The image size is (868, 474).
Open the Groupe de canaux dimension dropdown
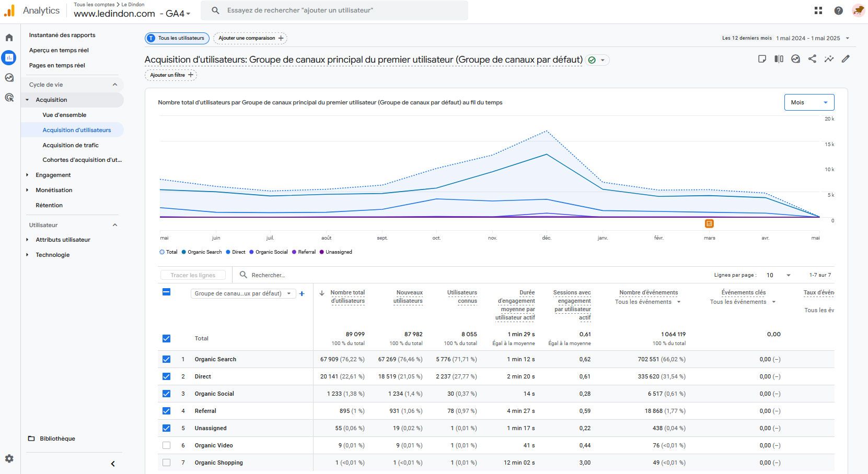click(x=243, y=293)
